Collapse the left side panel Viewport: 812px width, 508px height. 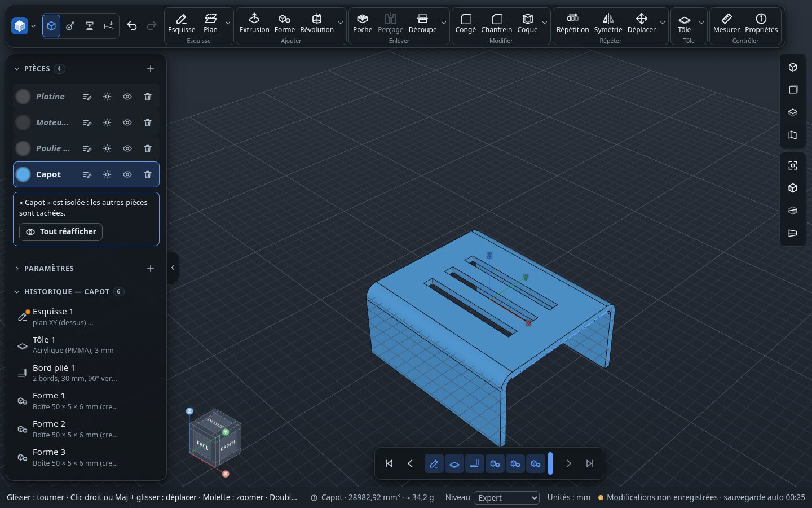tap(173, 268)
